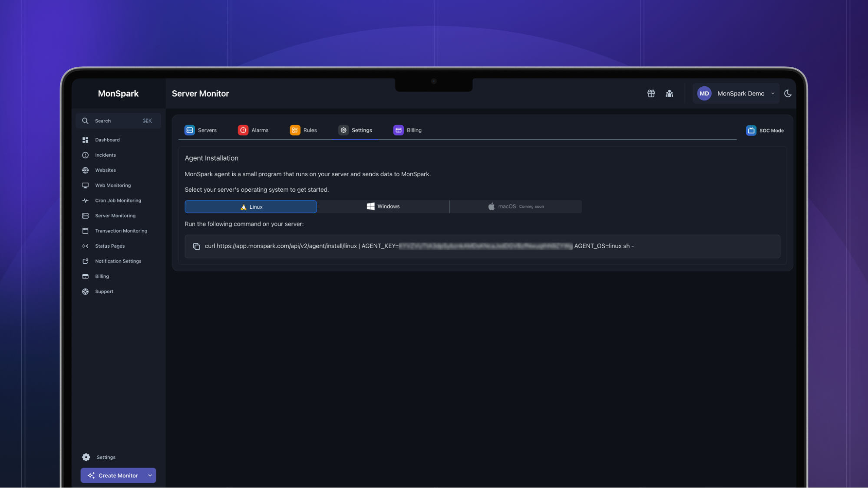Click the Billing tab icon
This screenshot has width=868, height=488.
click(x=398, y=130)
